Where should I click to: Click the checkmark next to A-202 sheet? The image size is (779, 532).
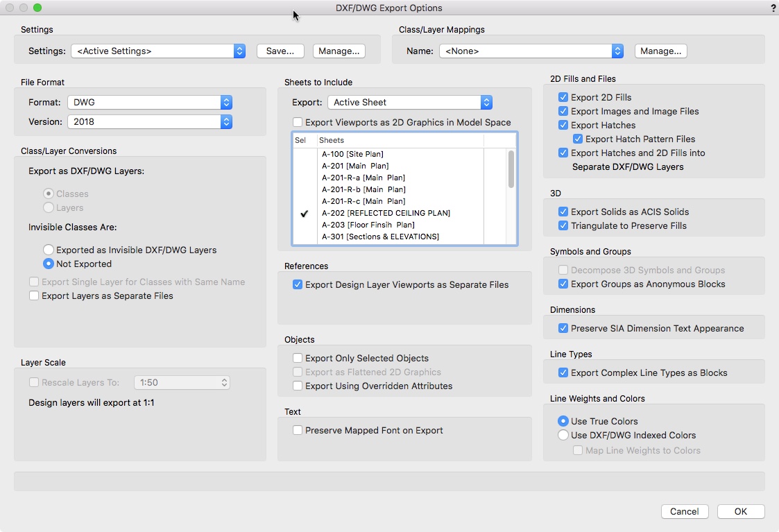(x=304, y=214)
